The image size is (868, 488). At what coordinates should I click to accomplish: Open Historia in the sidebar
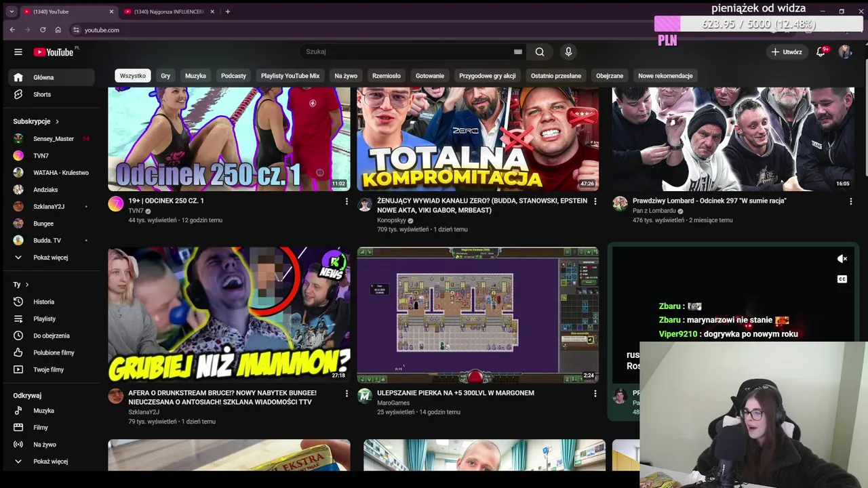[52, 302]
